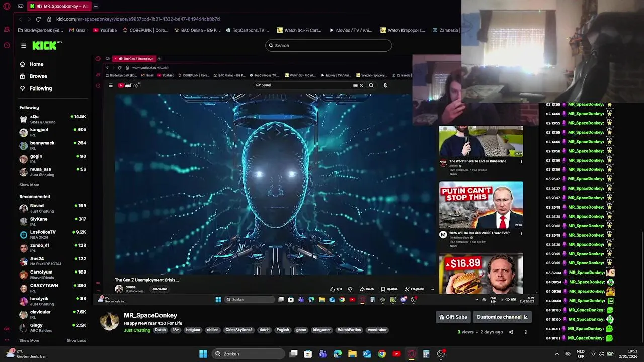Screen dimensions: 644x362
Task: Open video options three-dot menu
Action: [526, 332]
